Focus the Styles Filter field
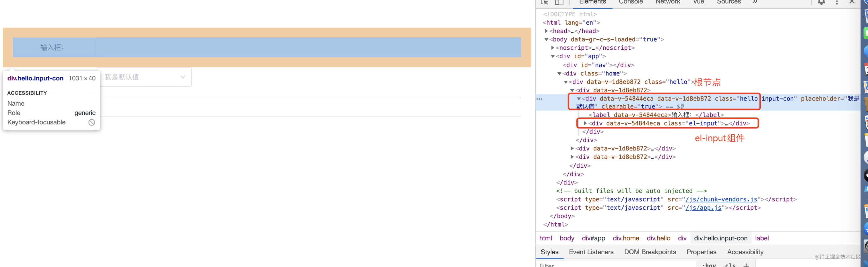The width and height of the screenshot is (868, 267). pos(617,265)
